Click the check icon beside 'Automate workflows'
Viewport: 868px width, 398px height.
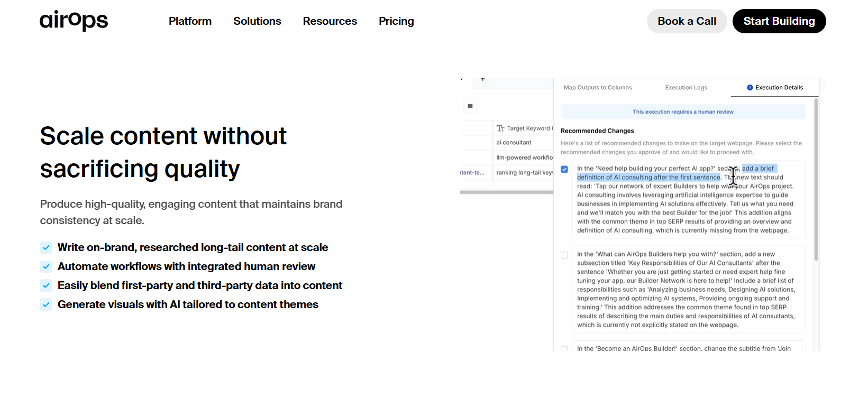click(x=46, y=266)
